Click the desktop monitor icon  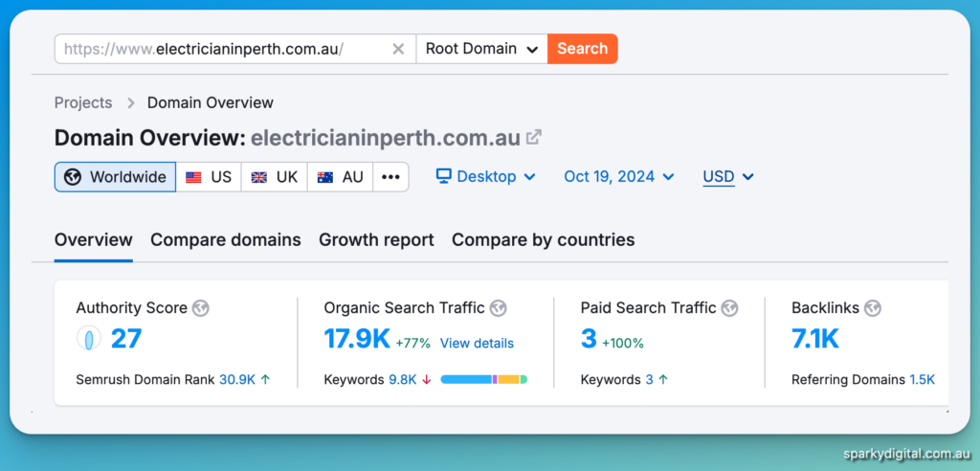pos(444,176)
